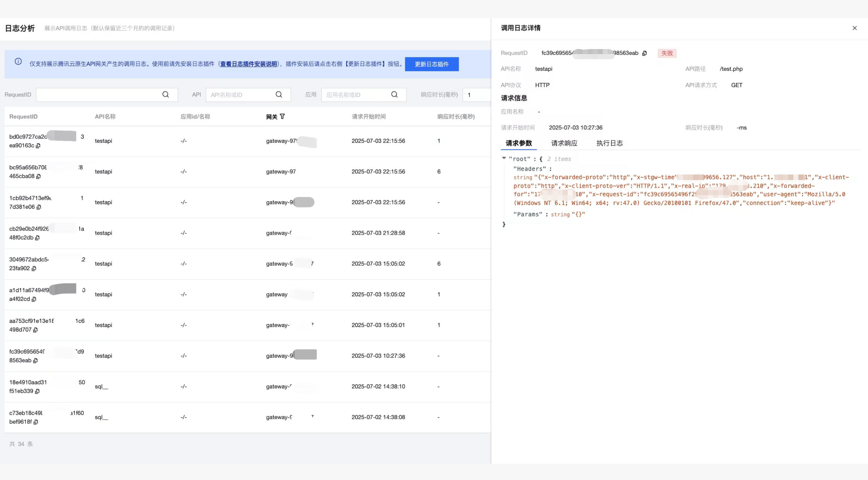Focus the RequestID search input field

pyautogui.click(x=98, y=95)
